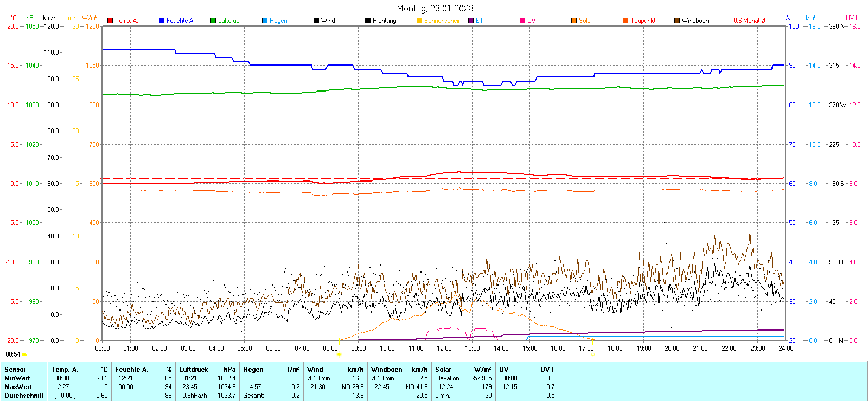Click the purple ET legend square
This screenshot has width=868, height=401.
click(x=471, y=21)
